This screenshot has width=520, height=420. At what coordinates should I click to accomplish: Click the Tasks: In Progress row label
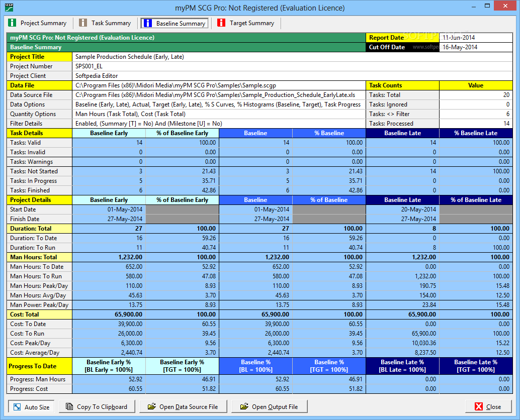point(39,181)
